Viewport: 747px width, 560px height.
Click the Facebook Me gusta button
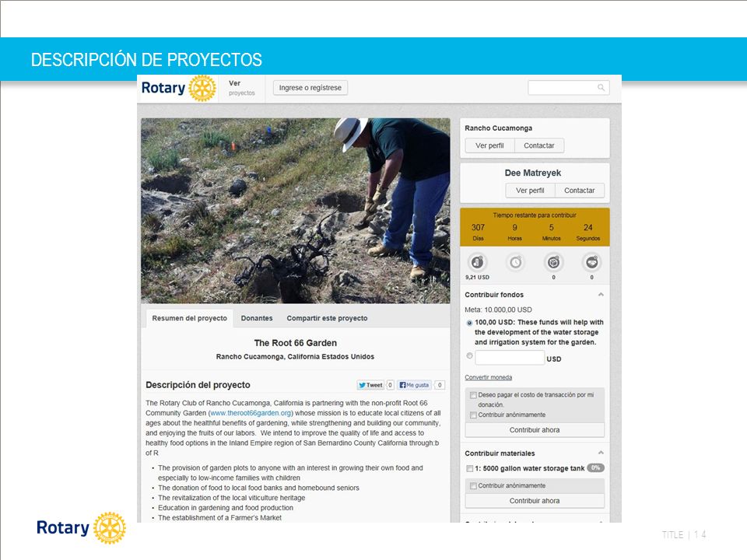415,385
